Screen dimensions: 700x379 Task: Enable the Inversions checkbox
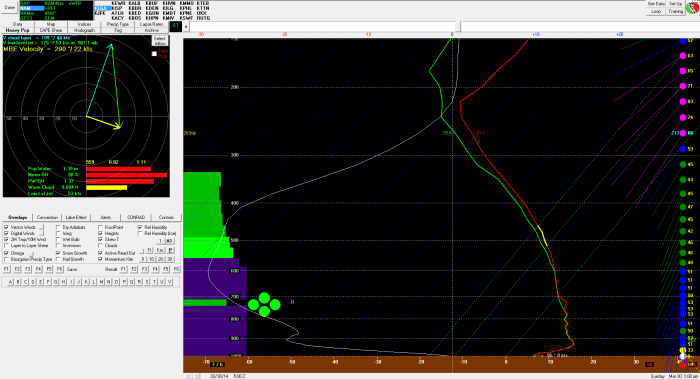pos(58,246)
